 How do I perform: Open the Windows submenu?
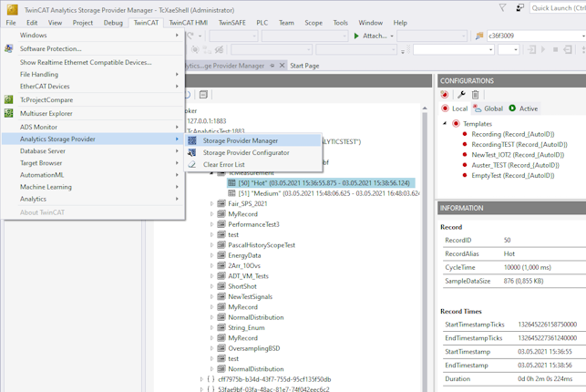point(94,36)
